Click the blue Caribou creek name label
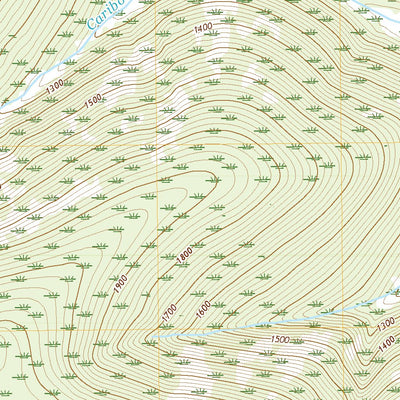400x400 pixels. pos(105,14)
